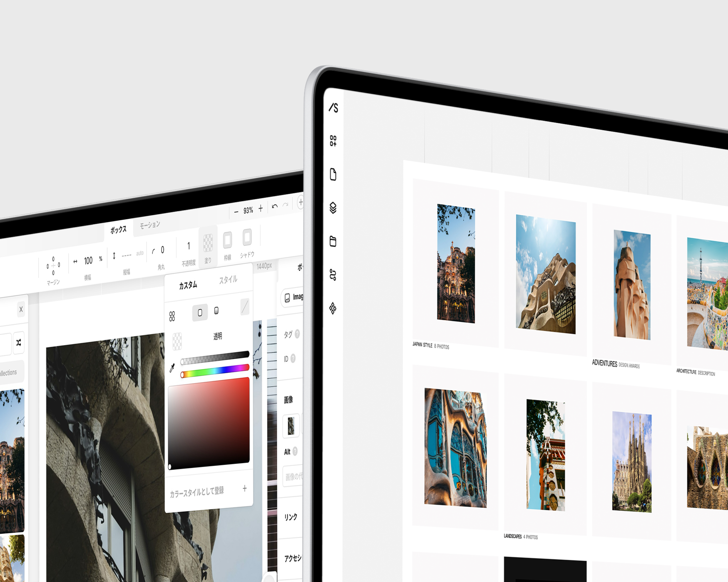Screen dimensions: 728x582
Task: Zoom out with the minus icon
Action: [x=236, y=212]
